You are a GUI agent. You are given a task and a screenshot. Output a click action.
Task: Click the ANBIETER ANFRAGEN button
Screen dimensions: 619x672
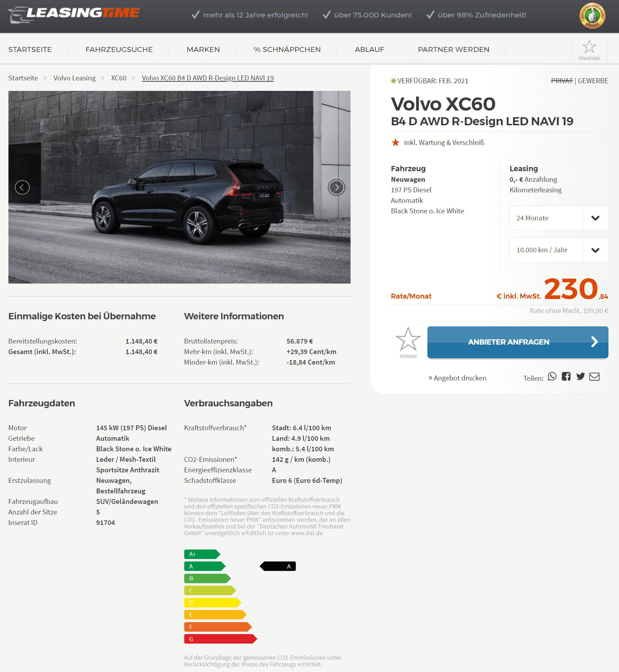coord(518,342)
